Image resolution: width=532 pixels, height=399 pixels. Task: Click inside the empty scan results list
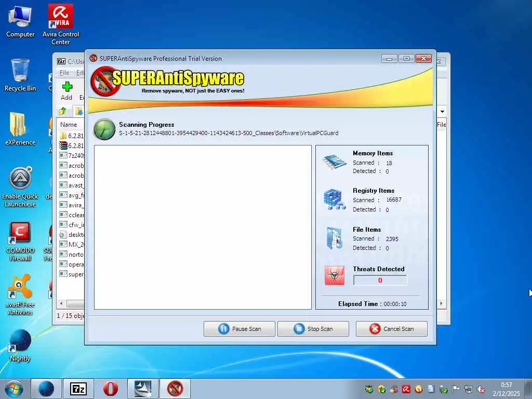(x=203, y=227)
